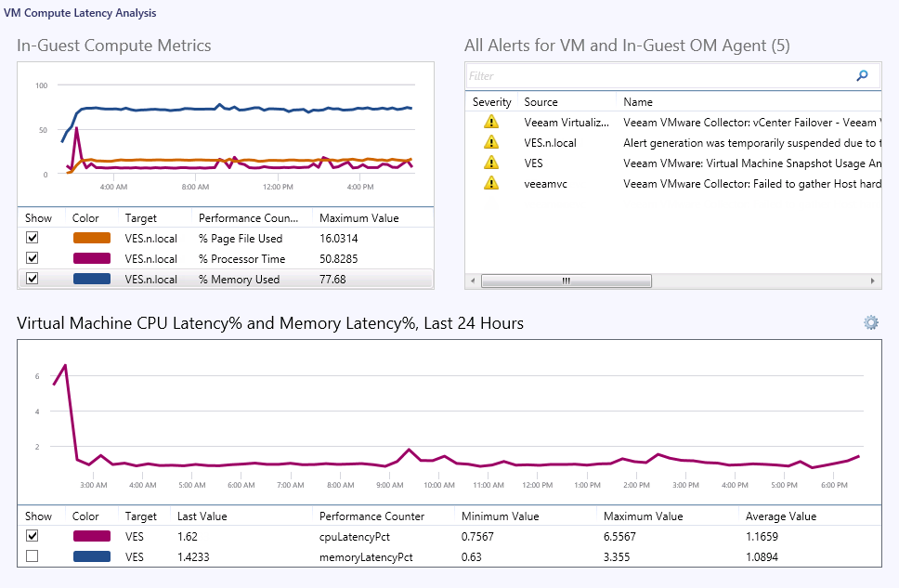Sort alerts by Severity column
The width and height of the screenshot is (899, 588).
coord(491,102)
